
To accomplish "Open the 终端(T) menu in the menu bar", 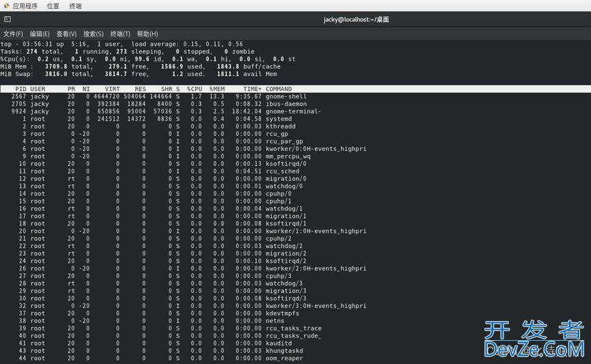I will 120,34.
